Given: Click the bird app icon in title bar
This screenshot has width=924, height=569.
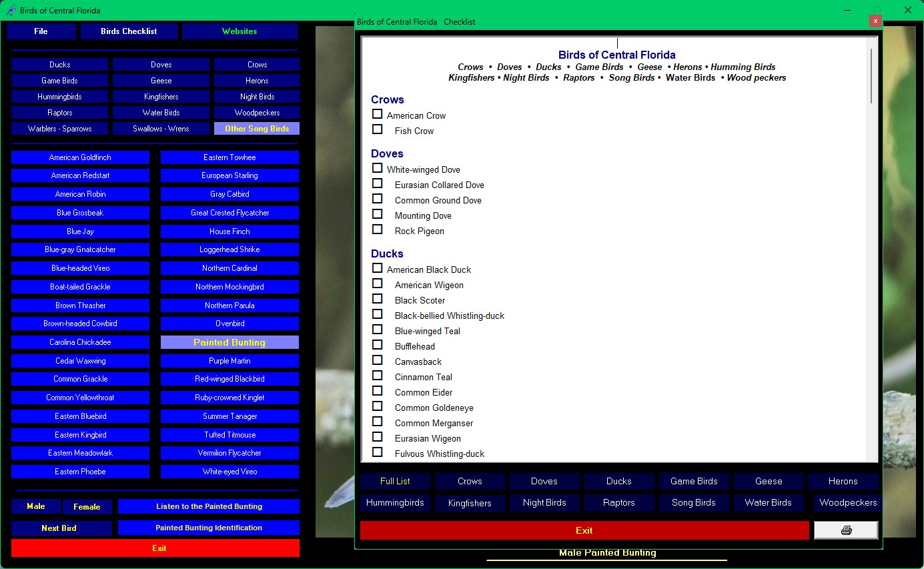Looking at the screenshot, I should tap(11, 10).
